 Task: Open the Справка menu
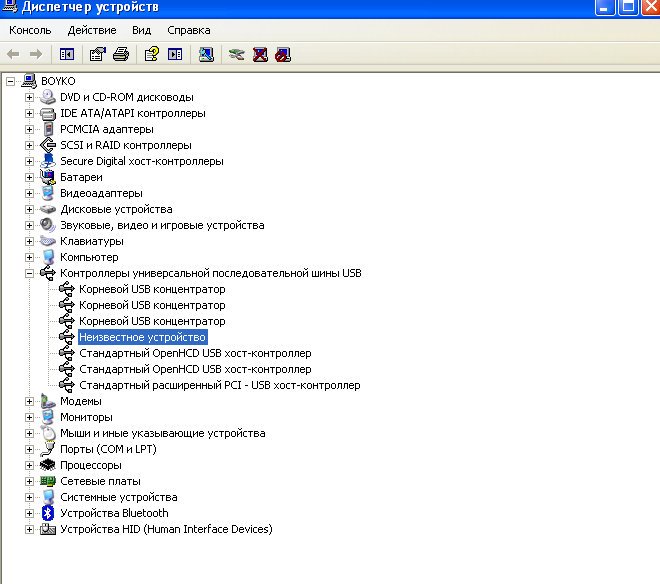tap(189, 30)
